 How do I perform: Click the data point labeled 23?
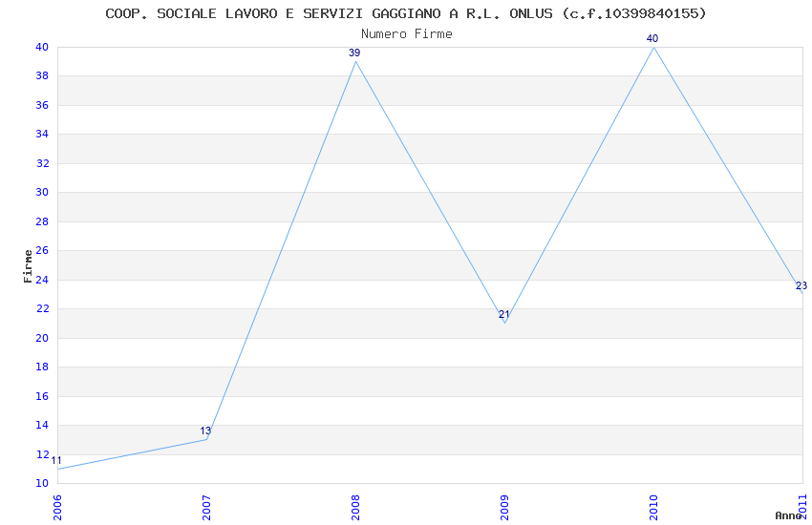point(801,286)
